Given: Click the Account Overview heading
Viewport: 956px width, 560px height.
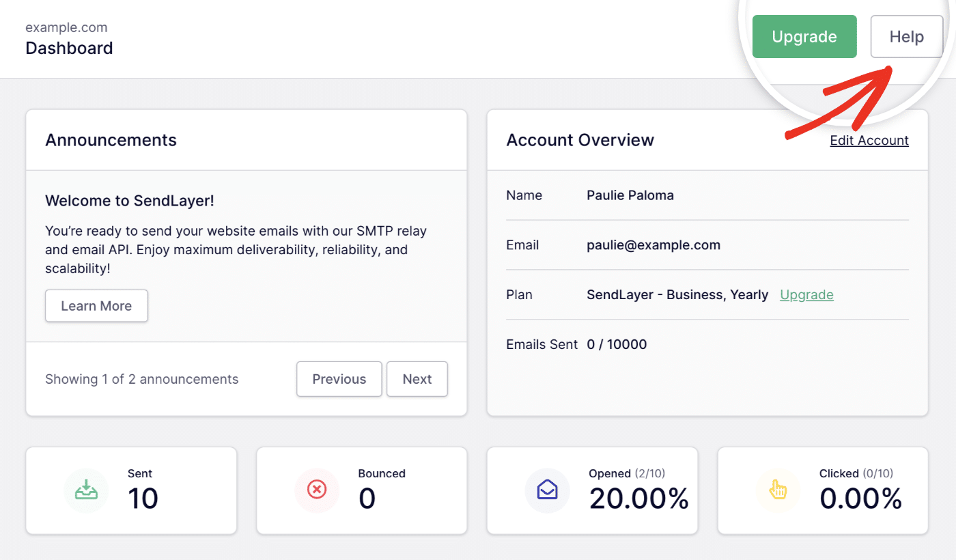Looking at the screenshot, I should (x=580, y=140).
